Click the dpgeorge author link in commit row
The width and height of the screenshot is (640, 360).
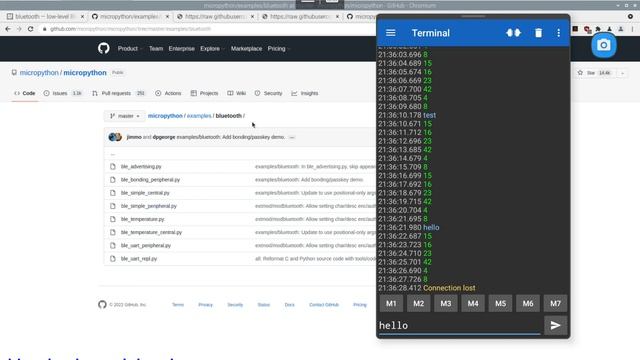pos(164,137)
